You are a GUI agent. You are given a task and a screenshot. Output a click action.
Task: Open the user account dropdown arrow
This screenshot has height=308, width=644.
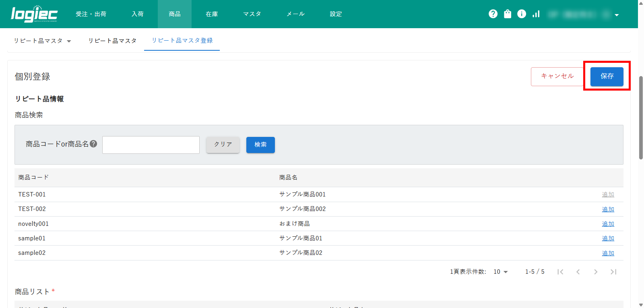tap(617, 15)
